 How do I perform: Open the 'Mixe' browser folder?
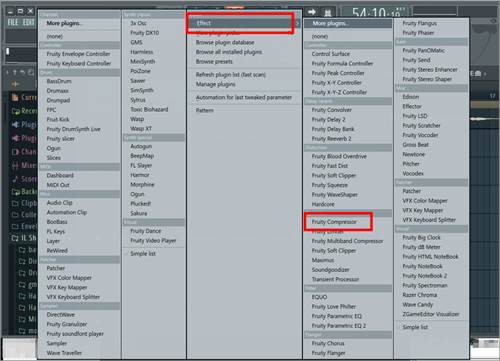pos(24,165)
